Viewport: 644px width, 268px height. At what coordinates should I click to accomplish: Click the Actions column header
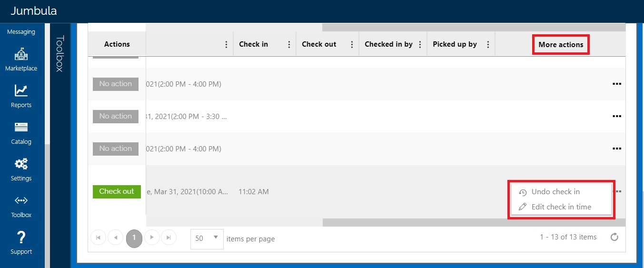117,44
